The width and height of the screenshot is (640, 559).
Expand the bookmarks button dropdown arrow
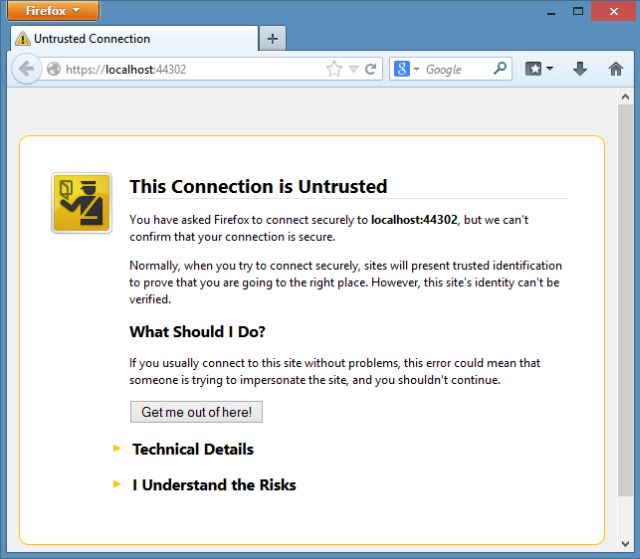pos(550,69)
